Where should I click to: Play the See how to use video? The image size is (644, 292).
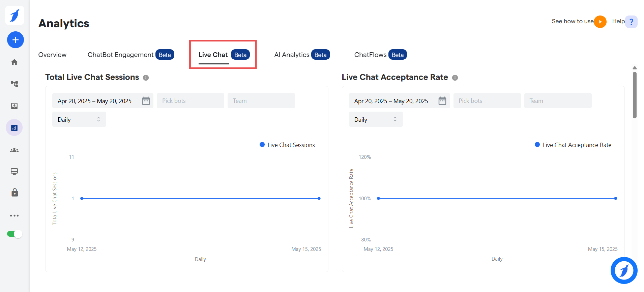click(600, 22)
